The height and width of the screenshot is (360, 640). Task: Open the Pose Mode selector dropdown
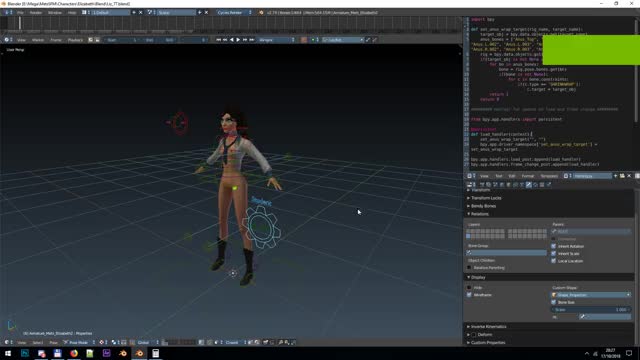tap(79, 342)
